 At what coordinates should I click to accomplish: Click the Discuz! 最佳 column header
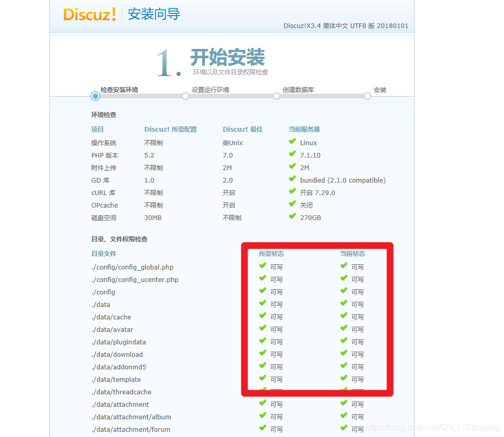pyautogui.click(x=243, y=129)
